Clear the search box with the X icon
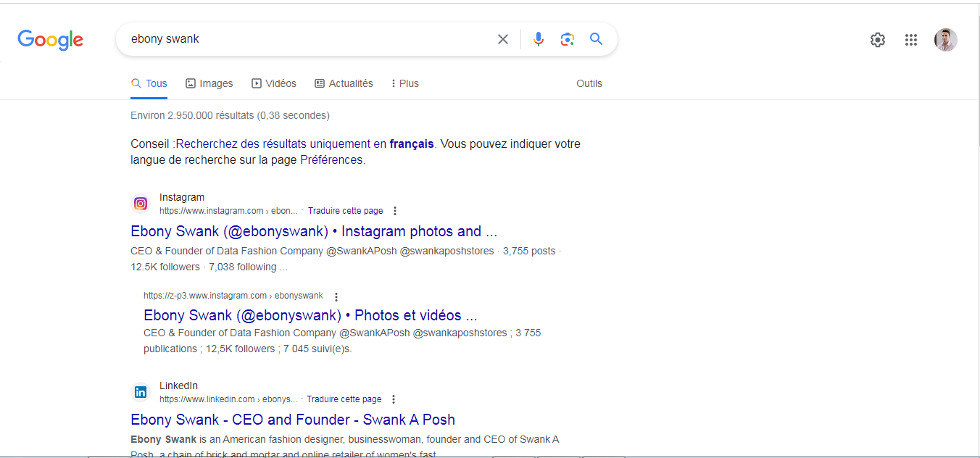This screenshot has height=458, width=980. pyautogui.click(x=502, y=39)
